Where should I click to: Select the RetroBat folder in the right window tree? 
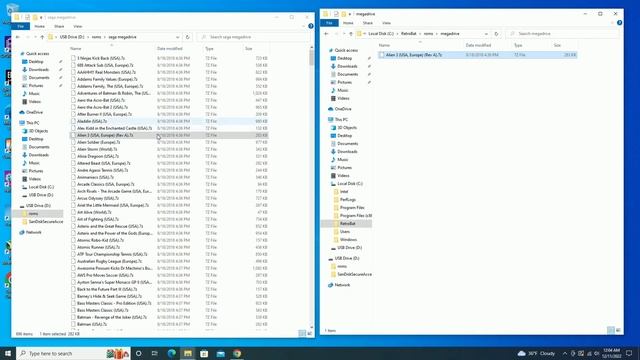click(347, 224)
